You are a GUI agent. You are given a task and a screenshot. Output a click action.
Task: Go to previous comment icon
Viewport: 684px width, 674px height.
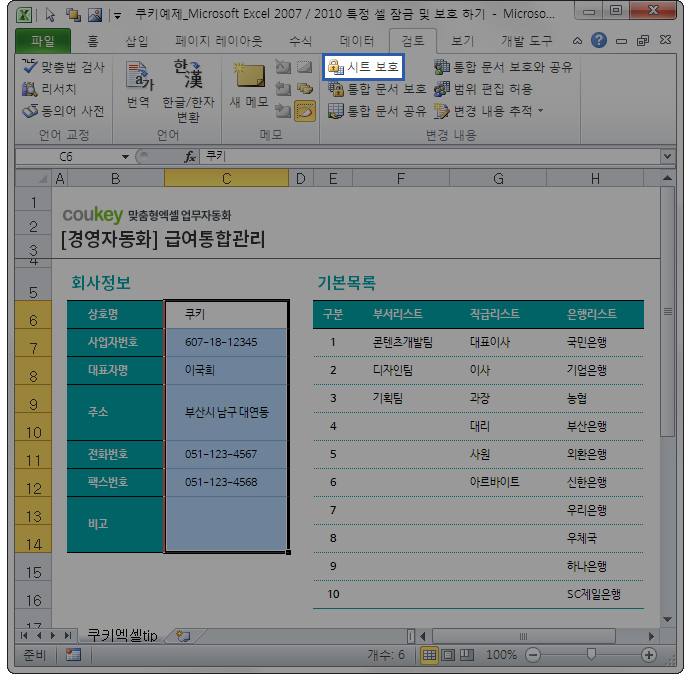283,89
